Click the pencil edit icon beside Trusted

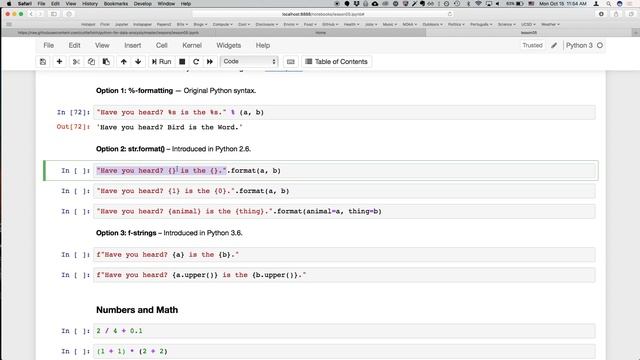pyautogui.click(x=554, y=45)
